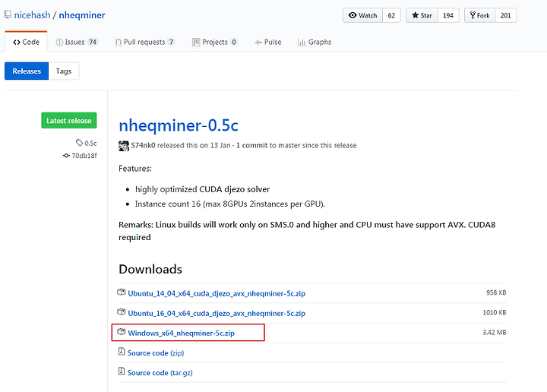Open the Pull requests tab
The width and height of the screenshot is (547, 392).
coord(145,42)
